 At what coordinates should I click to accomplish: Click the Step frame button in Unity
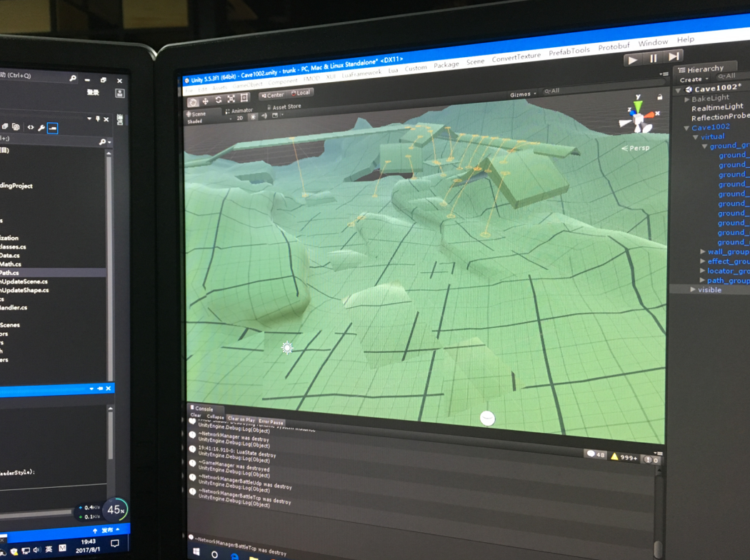tap(674, 56)
